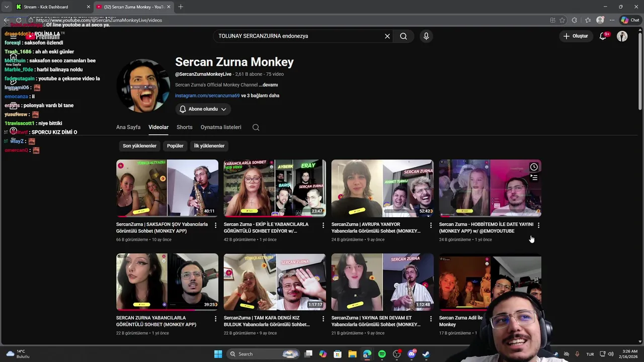Viewport: 644px width, 362px height.
Task: Click the AVRUPA YANIYOR video title
Action: (376, 228)
